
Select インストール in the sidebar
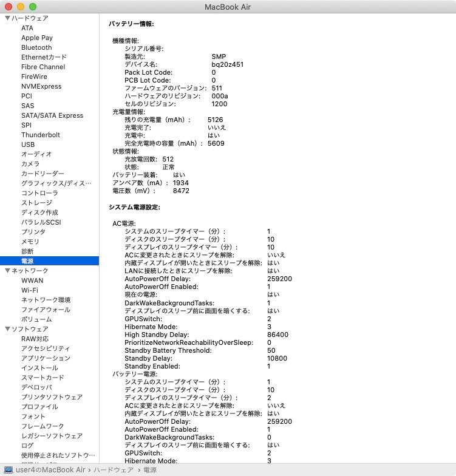click(39, 368)
